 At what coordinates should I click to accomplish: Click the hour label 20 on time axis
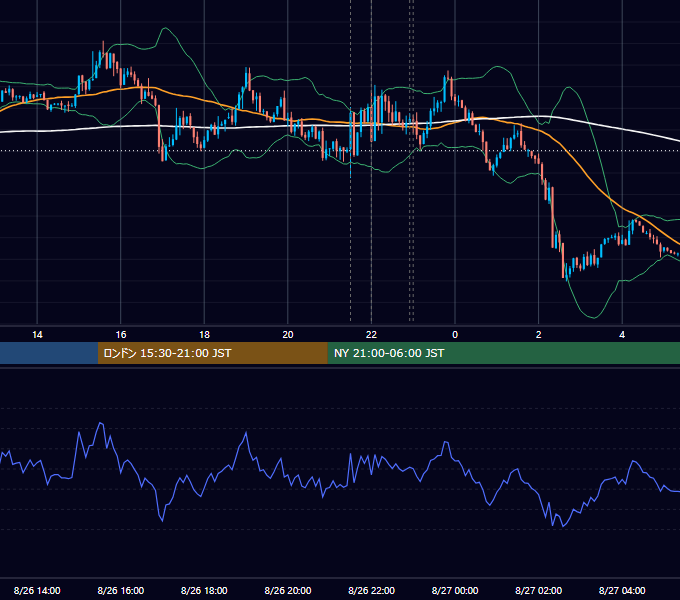[288, 335]
